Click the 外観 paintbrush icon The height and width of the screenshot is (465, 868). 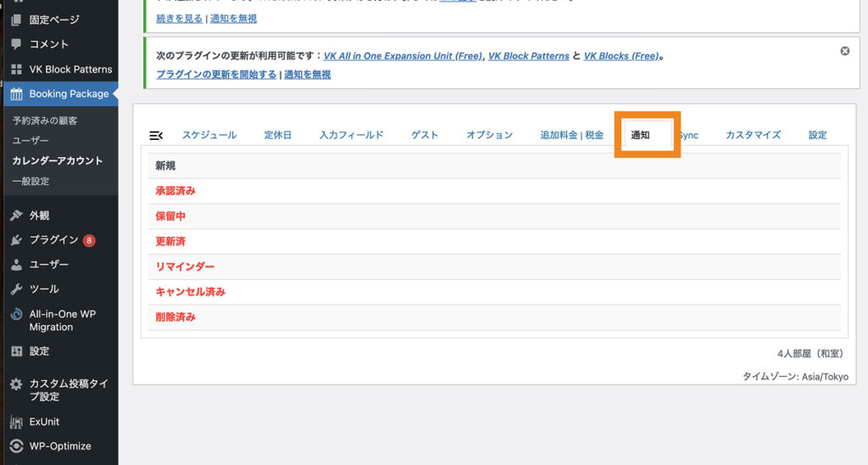17,216
